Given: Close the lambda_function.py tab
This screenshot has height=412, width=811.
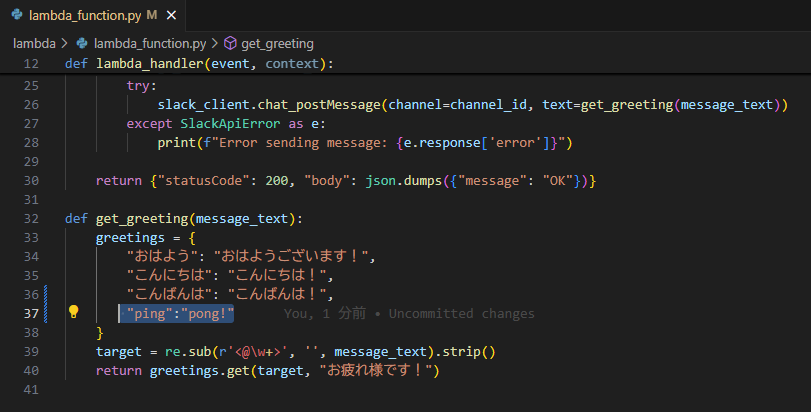Looking at the screenshot, I should tap(171, 16).
